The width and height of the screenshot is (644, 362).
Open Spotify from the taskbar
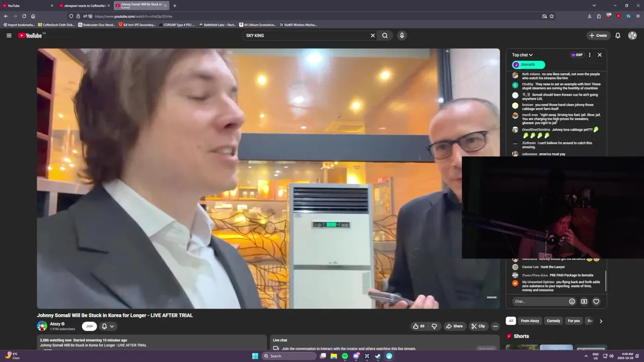[x=345, y=356]
